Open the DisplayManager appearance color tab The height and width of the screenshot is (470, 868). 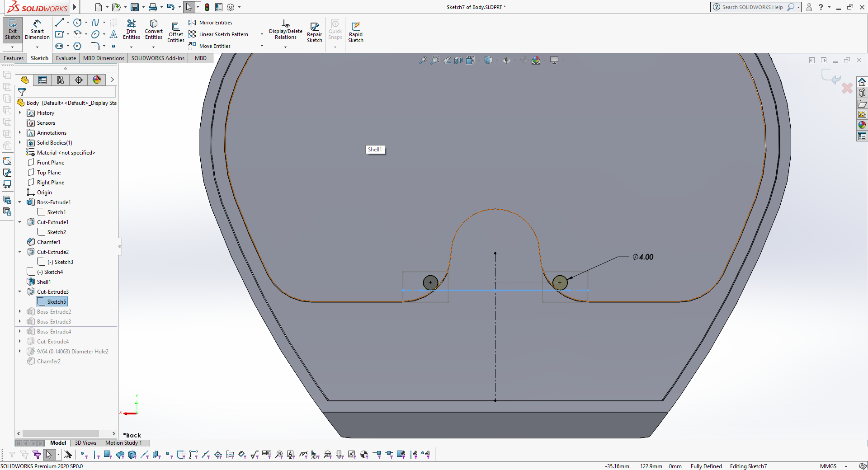97,80
